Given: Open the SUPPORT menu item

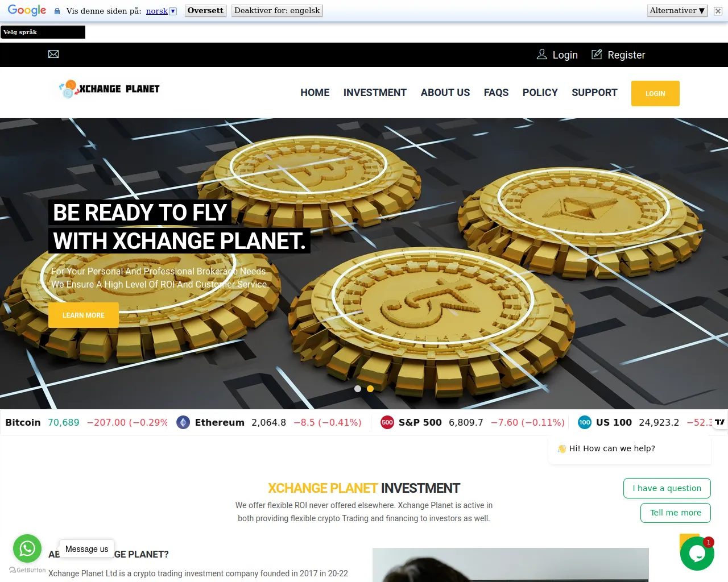Looking at the screenshot, I should (x=594, y=93).
